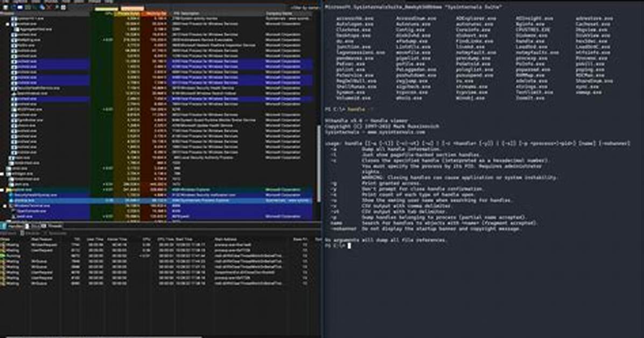Screen dimensions: 644x338
Task: Click handle.exe in the terminal listing
Action: click(530, 41)
